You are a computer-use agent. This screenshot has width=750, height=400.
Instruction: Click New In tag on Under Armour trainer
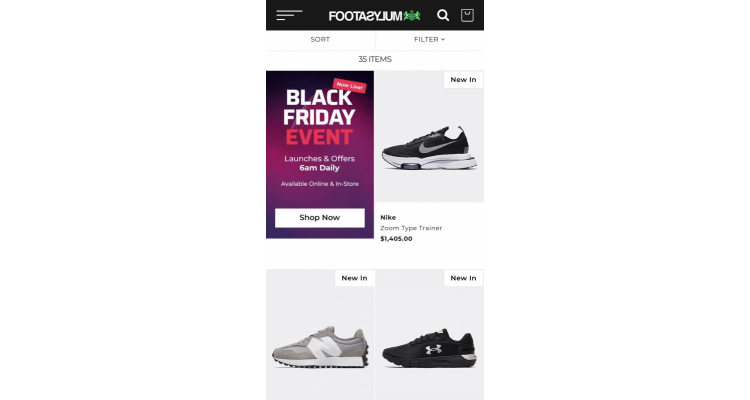(x=463, y=278)
